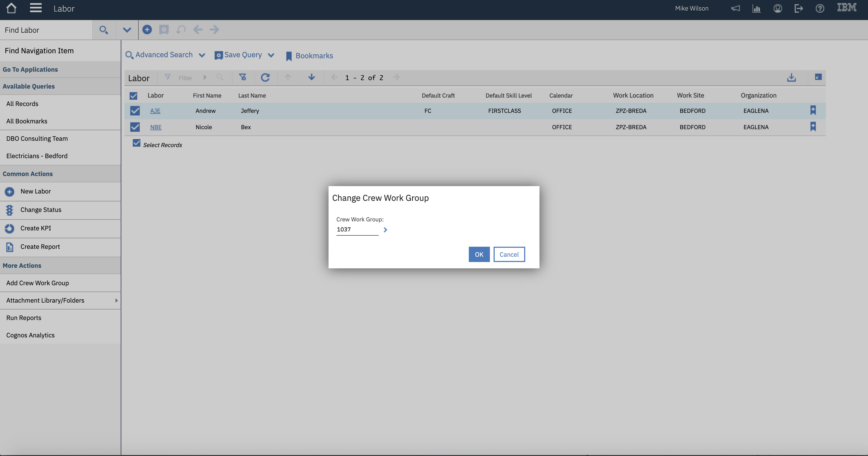
Task: Click the Crew Work Group input field
Action: pos(357,230)
